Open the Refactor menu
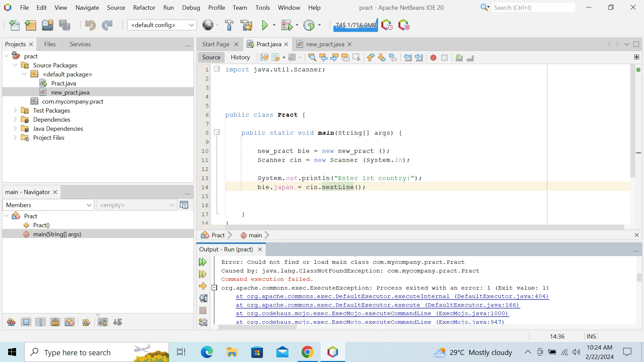 click(x=144, y=7)
